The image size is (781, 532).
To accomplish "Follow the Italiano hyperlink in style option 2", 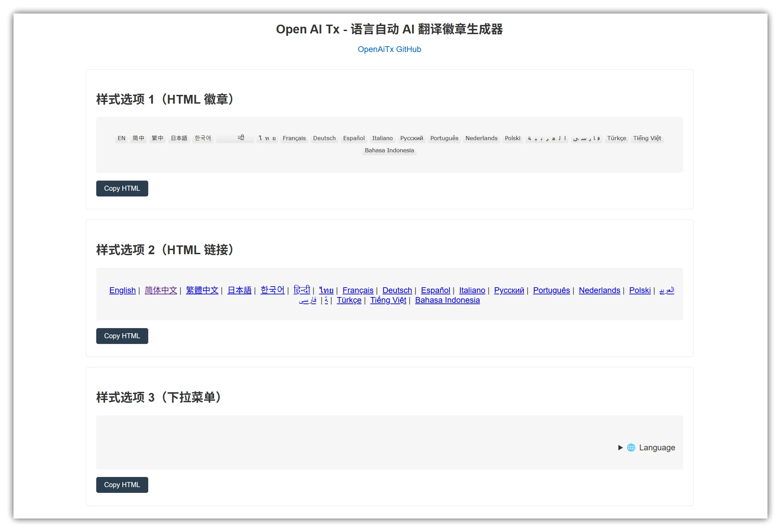I will [x=472, y=290].
